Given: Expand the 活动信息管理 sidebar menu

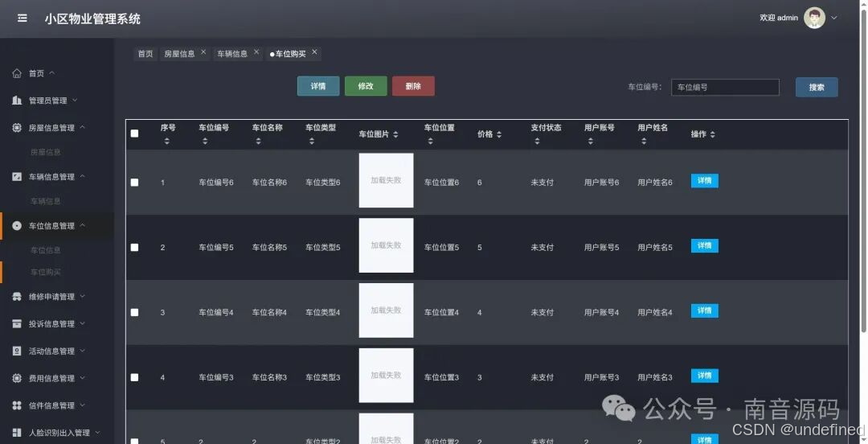Looking at the screenshot, I should pos(82,351).
